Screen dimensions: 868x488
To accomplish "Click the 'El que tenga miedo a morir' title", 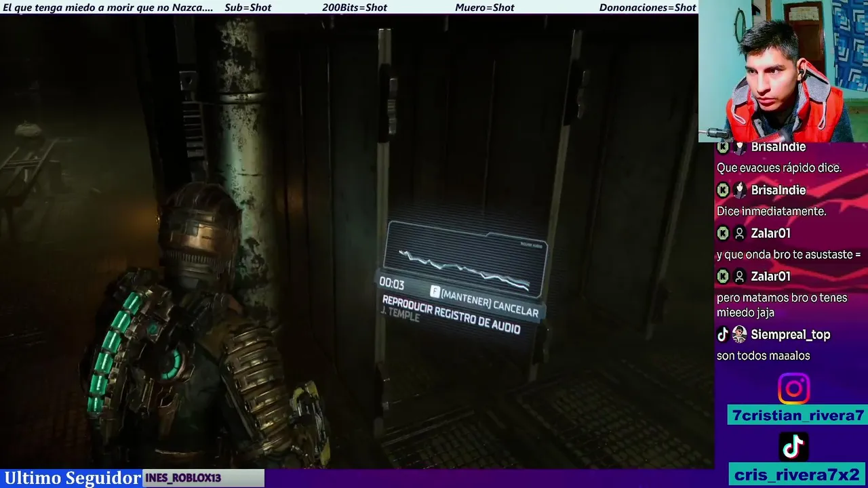I will [x=107, y=7].
